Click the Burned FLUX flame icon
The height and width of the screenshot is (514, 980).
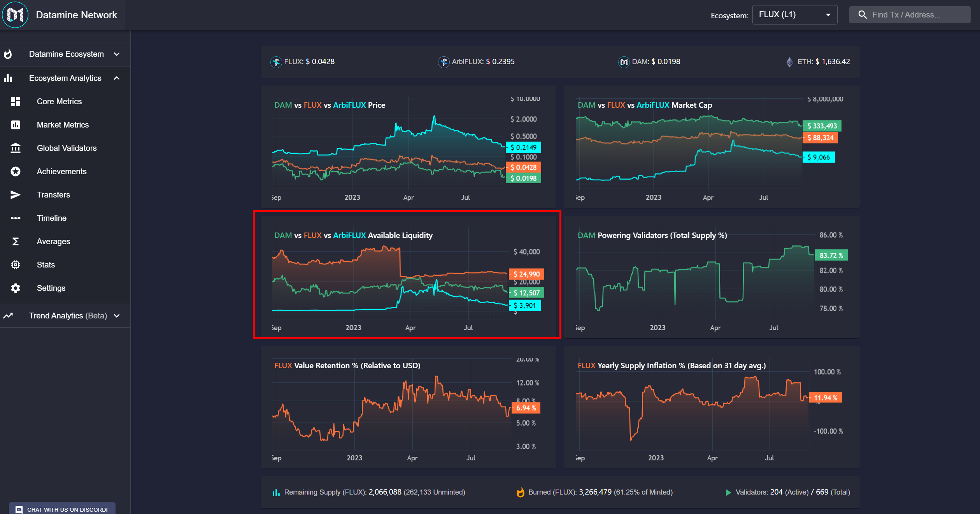tap(520, 492)
